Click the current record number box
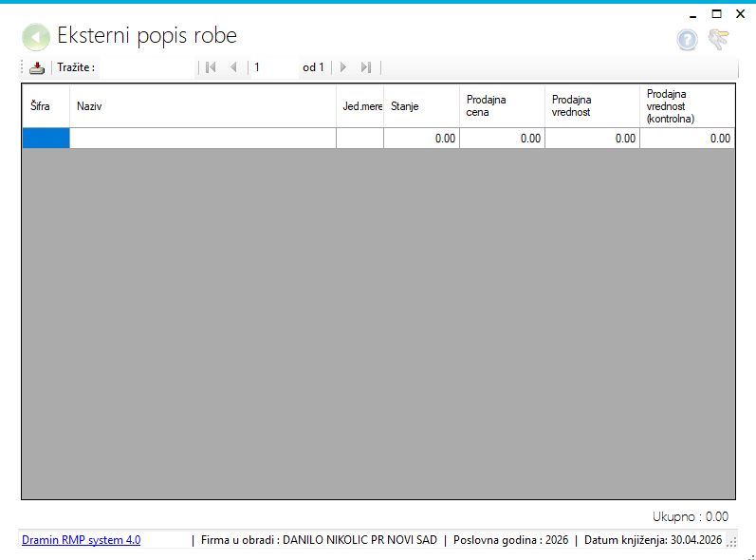756x560 pixels. click(274, 67)
